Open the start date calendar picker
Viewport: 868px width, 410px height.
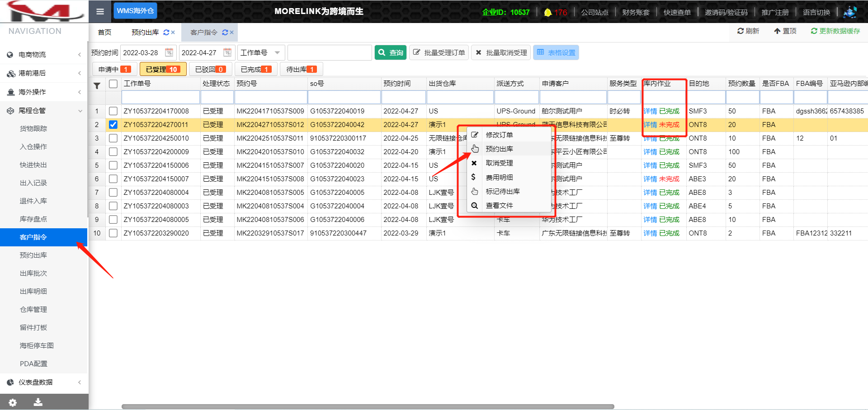(169, 52)
